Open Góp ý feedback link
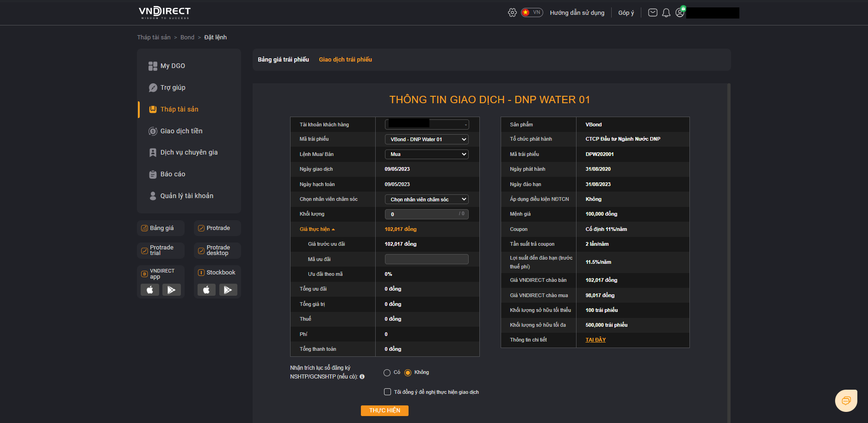The height and width of the screenshot is (423, 868). [x=626, y=13]
